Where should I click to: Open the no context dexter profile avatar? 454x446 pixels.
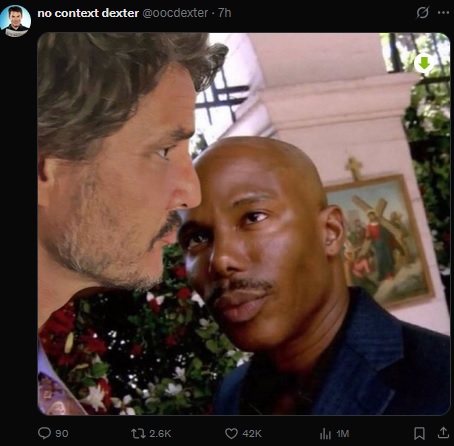click(15, 20)
